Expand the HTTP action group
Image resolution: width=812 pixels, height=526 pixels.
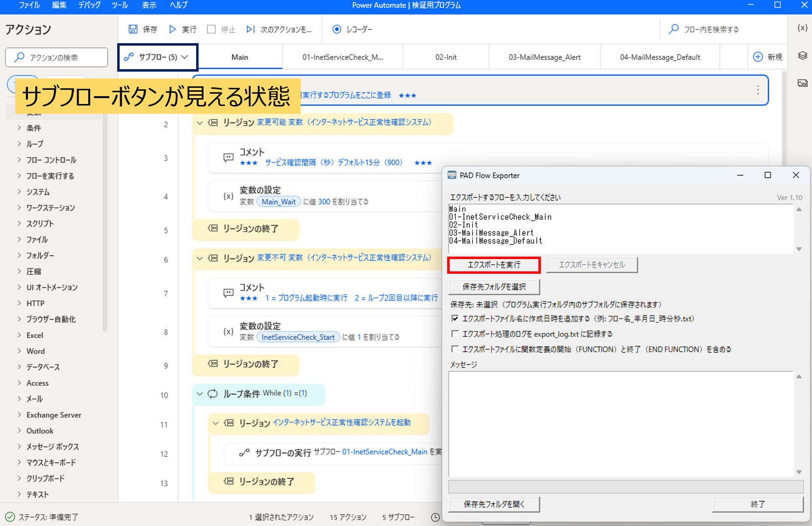click(19, 303)
